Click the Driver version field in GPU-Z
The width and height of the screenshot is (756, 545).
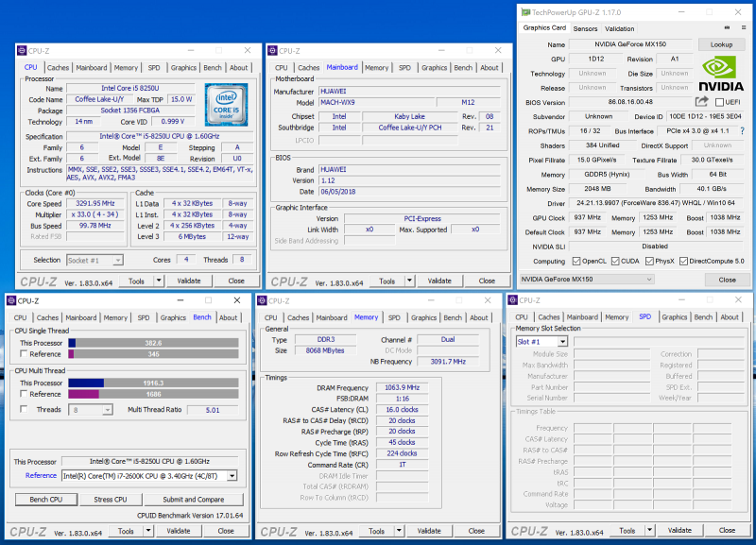click(656, 203)
